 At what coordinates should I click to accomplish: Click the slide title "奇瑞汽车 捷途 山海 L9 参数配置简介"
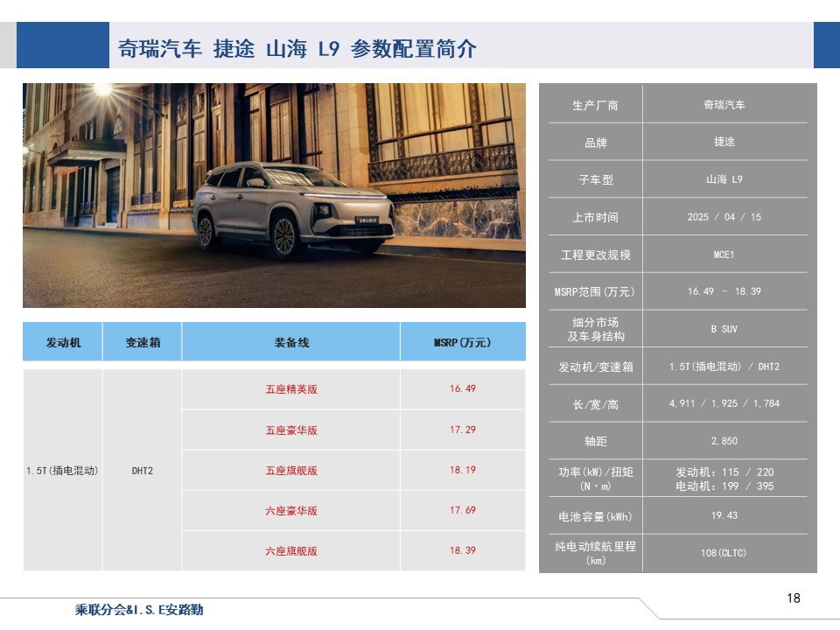tap(297, 49)
